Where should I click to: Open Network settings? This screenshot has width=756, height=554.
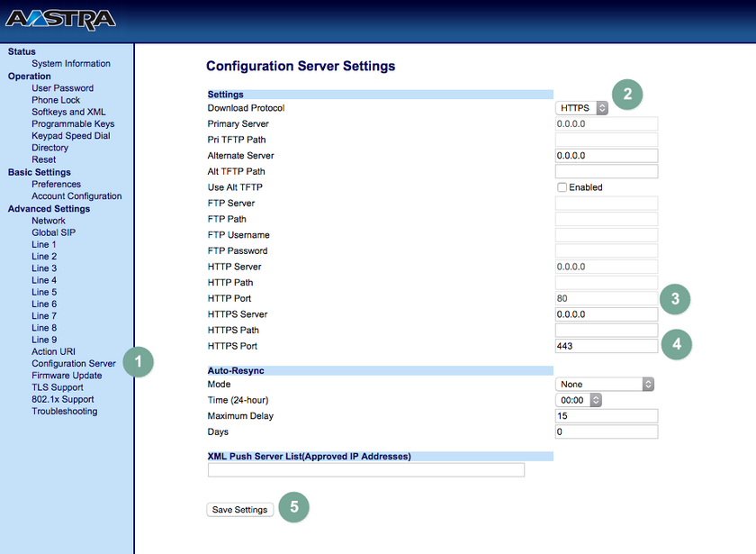tap(49, 220)
